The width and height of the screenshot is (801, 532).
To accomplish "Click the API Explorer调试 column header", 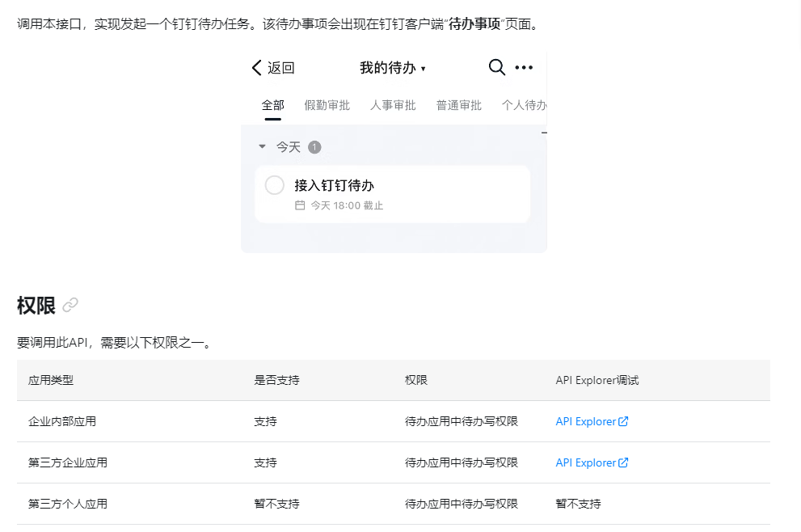I will pos(597,380).
